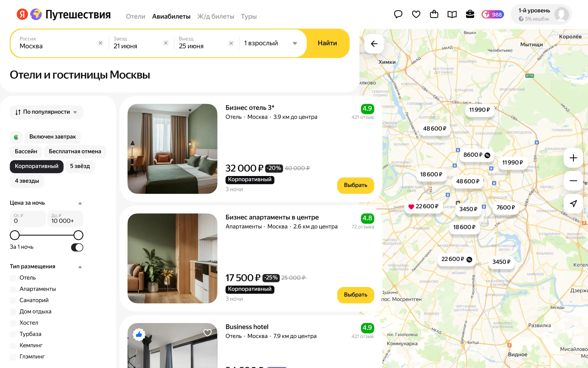588x368 pixels.
Task: Select the 7600 ₽ map price marker
Action: pos(505,207)
